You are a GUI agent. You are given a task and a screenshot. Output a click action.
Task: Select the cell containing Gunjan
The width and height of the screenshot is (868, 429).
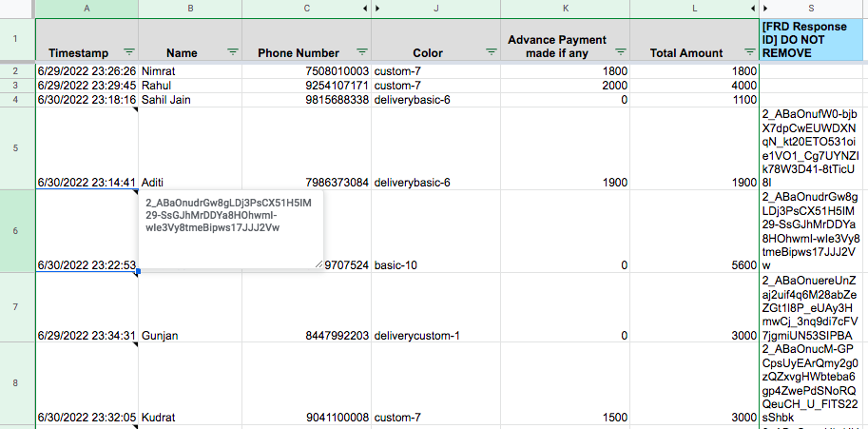click(x=190, y=306)
